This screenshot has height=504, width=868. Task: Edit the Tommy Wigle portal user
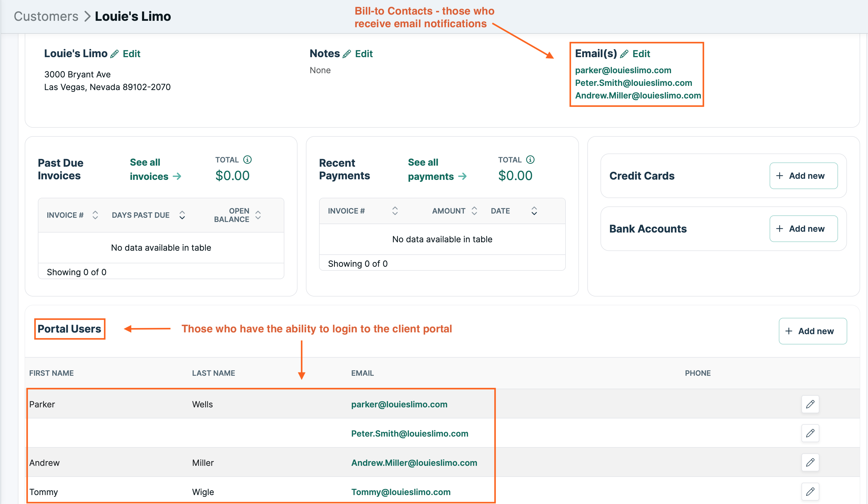click(810, 492)
